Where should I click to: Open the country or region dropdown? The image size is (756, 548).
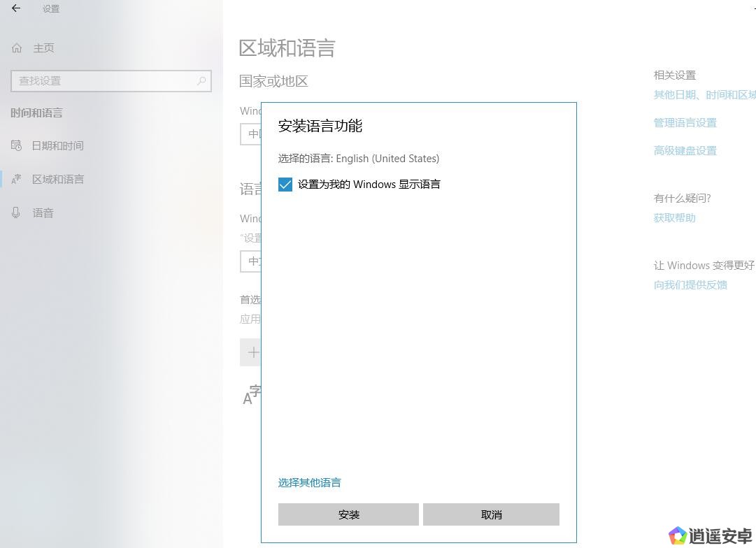(x=250, y=134)
